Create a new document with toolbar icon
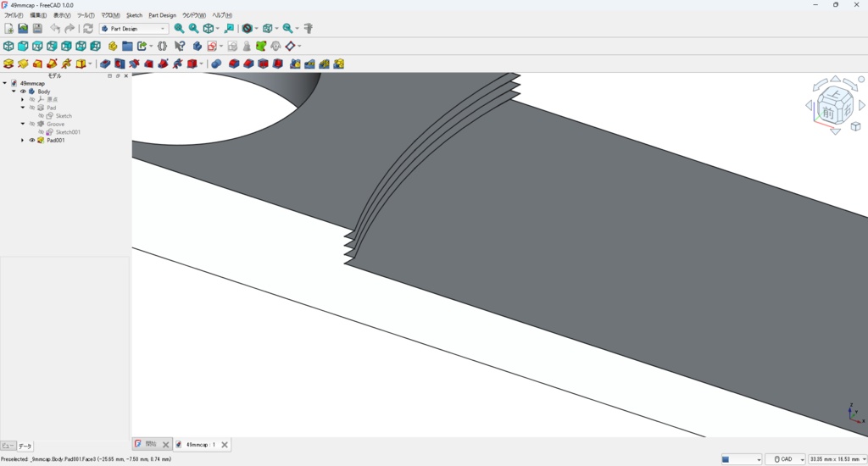The width and height of the screenshot is (868, 466). [8, 28]
